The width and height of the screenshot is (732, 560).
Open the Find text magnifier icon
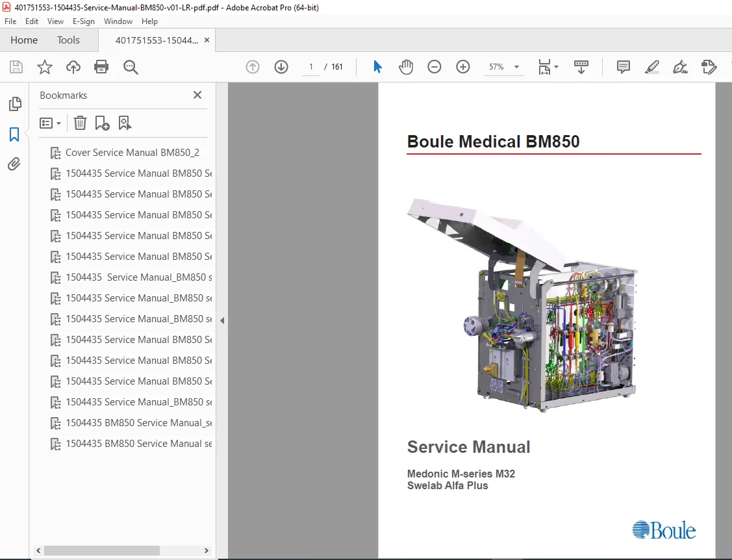(x=131, y=67)
